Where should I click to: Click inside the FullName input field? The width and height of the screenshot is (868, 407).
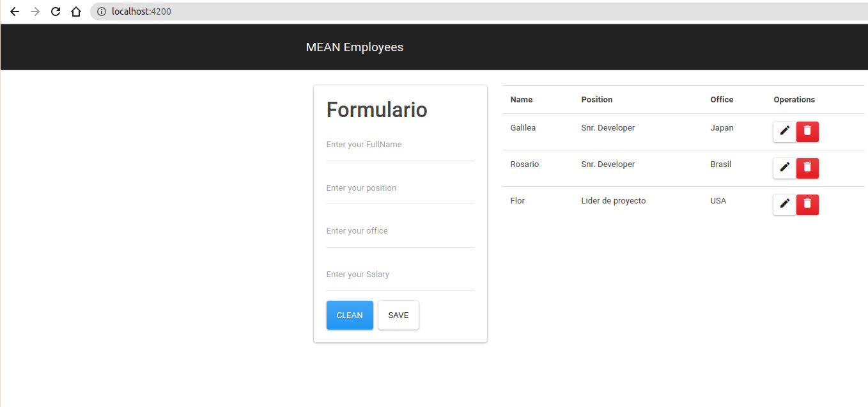(x=400, y=144)
